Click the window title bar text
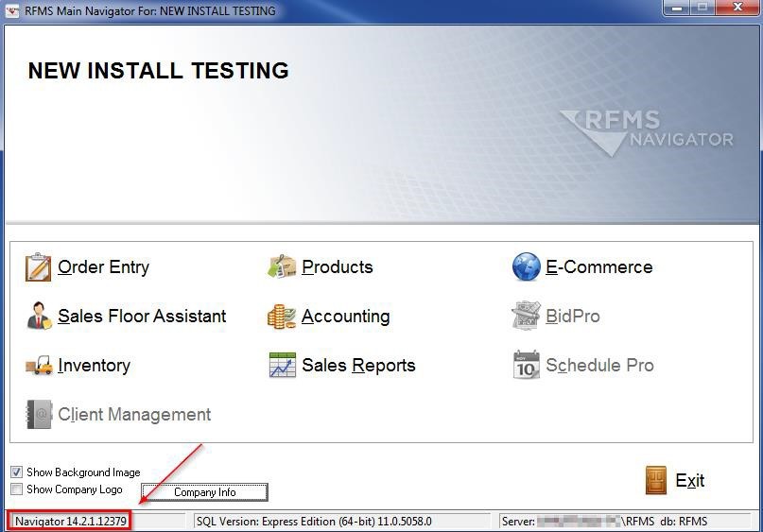763x532 pixels. point(150,10)
